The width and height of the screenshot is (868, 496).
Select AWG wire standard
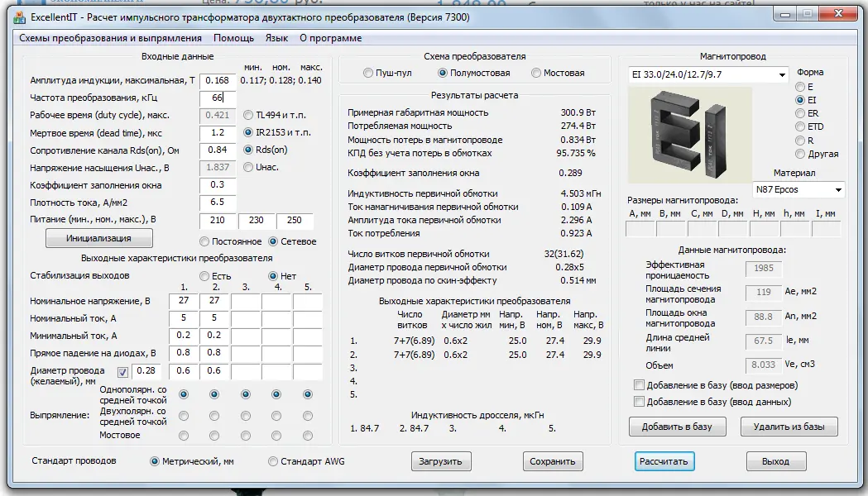coord(273,461)
